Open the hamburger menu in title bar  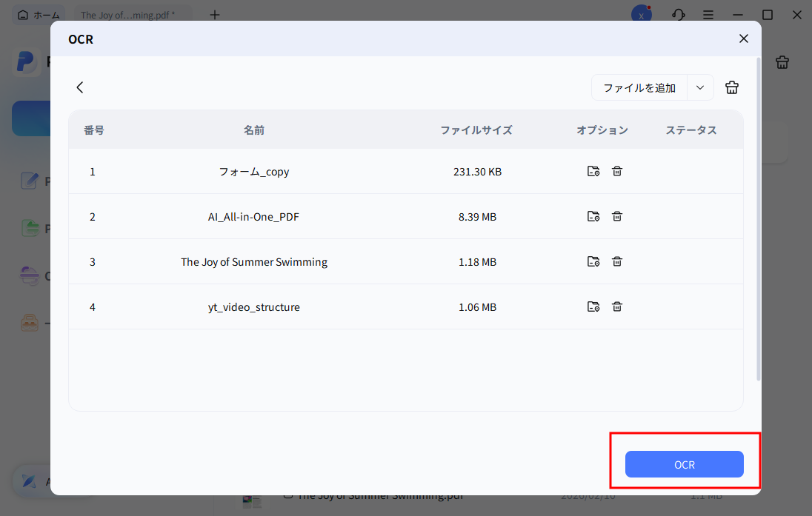708,15
